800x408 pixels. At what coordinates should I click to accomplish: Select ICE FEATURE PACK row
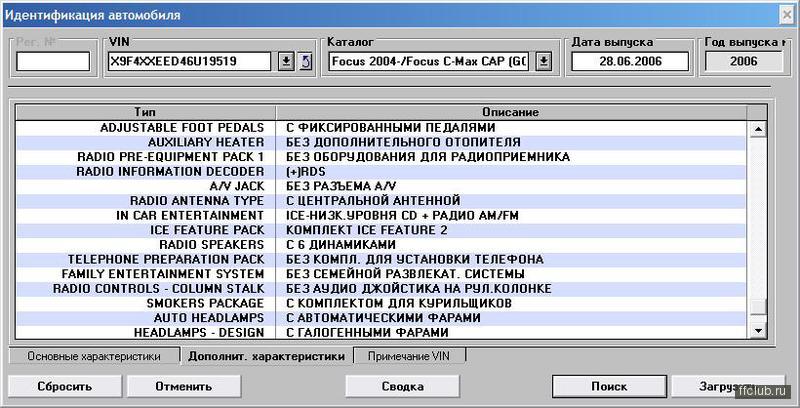tap(381, 230)
